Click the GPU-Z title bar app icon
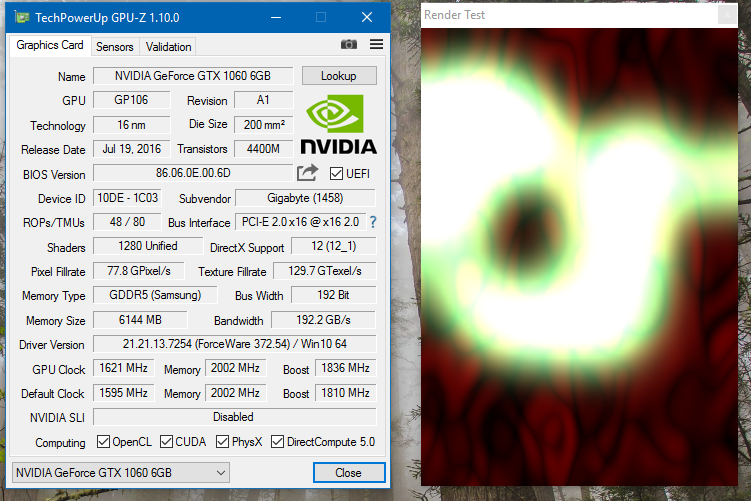Viewport: 751px width, 501px height. point(22,18)
